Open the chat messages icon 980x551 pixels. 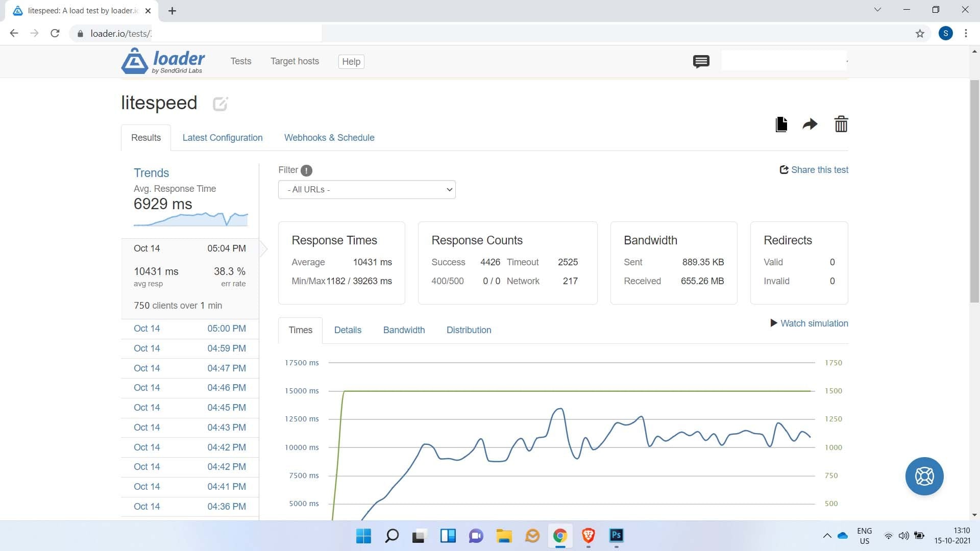click(701, 62)
